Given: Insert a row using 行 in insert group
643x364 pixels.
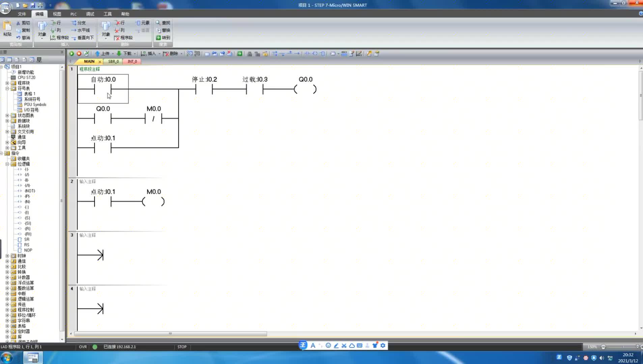Looking at the screenshot, I should (x=56, y=23).
